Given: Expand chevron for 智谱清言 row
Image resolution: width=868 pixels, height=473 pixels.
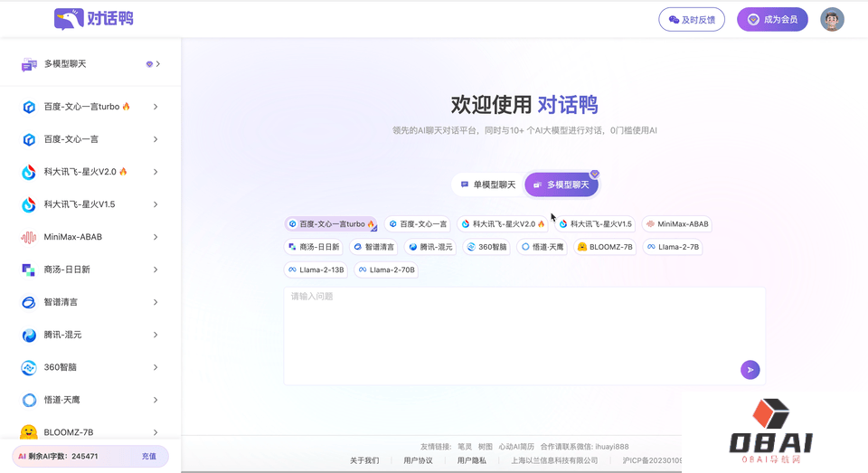Looking at the screenshot, I should (x=156, y=302).
